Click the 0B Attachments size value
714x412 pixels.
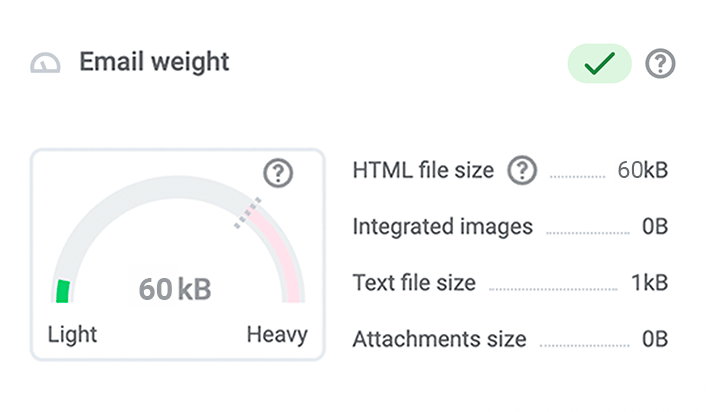click(x=655, y=339)
